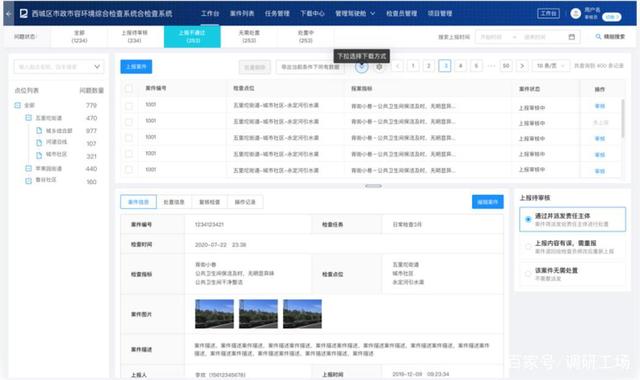Collapse the 五里坨街道 node with count 470
Image resolution: width=640 pixels, height=380 pixels.
coord(28,118)
